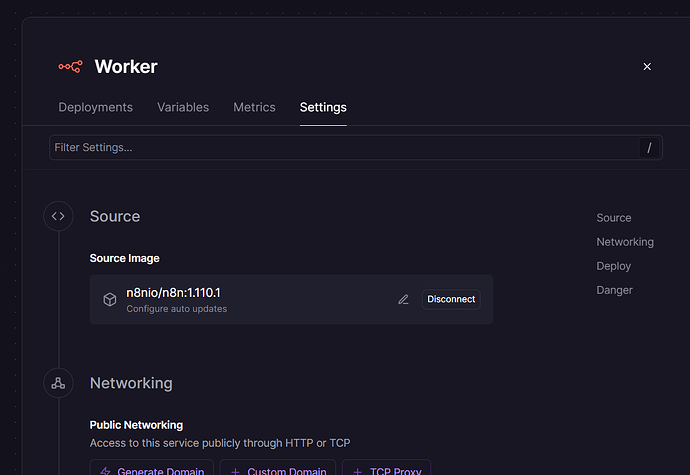Jump to Danger in side navigation

614,290
